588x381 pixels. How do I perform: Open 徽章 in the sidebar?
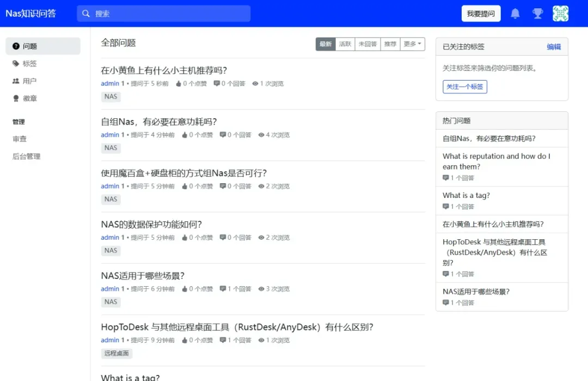click(29, 99)
